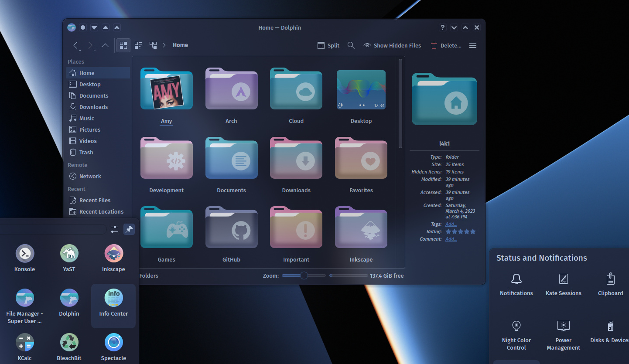
Task: Expand the breadcrumb chevron before Home
Action: click(x=164, y=45)
